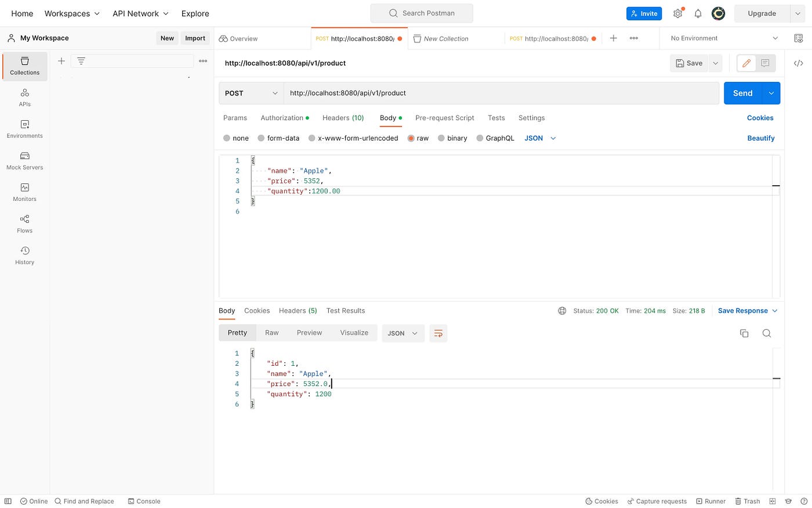Open the help icon in status bar

pos(804,501)
